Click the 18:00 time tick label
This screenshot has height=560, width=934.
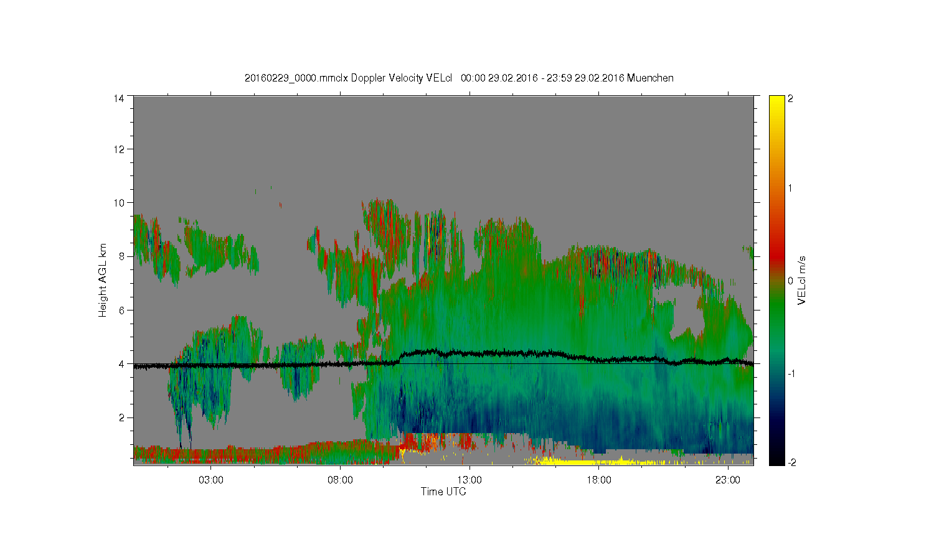[599, 480]
